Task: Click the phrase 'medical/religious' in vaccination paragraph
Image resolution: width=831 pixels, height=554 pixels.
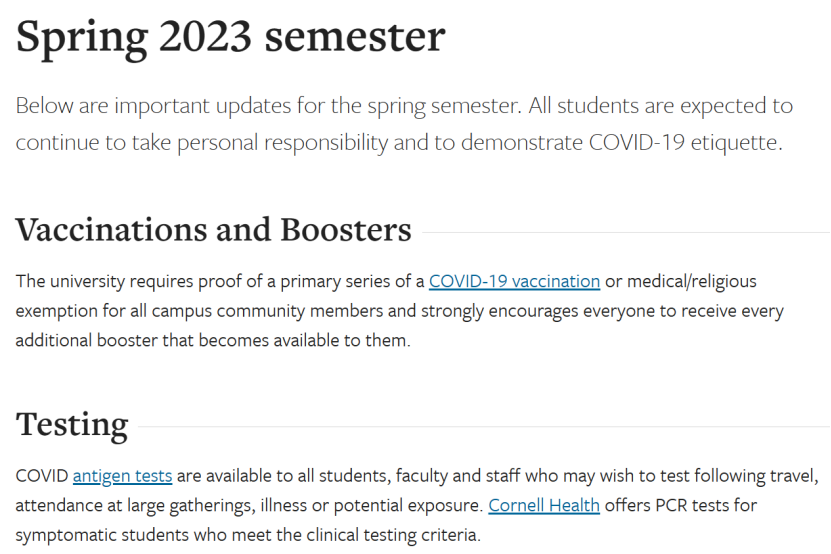Action: [x=692, y=281]
